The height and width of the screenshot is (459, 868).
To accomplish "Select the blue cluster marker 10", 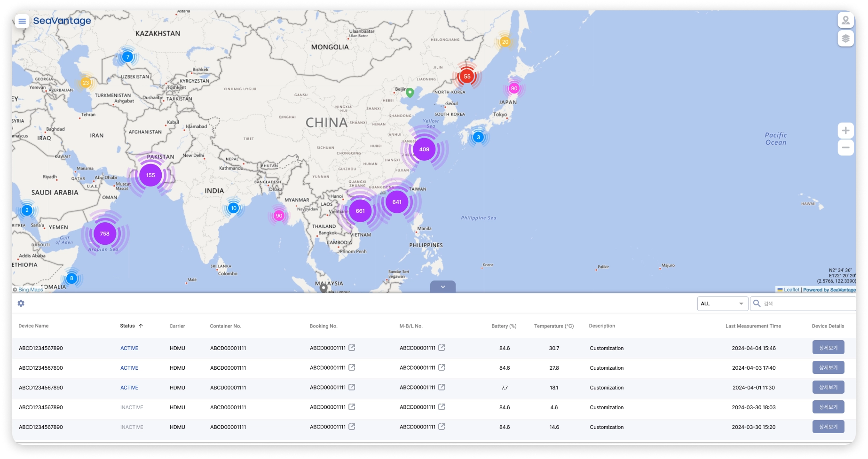I will [x=234, y=208].
